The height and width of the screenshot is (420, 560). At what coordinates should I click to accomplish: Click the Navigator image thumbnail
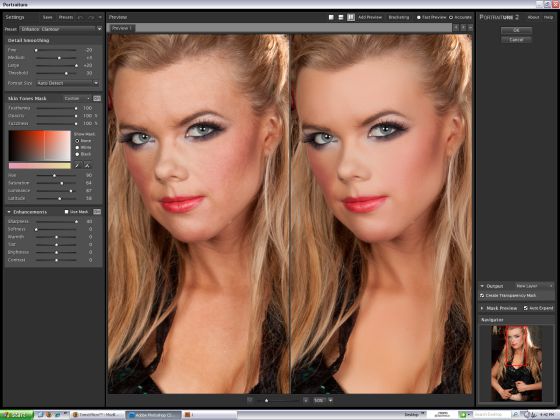click(x=516, y=363)
